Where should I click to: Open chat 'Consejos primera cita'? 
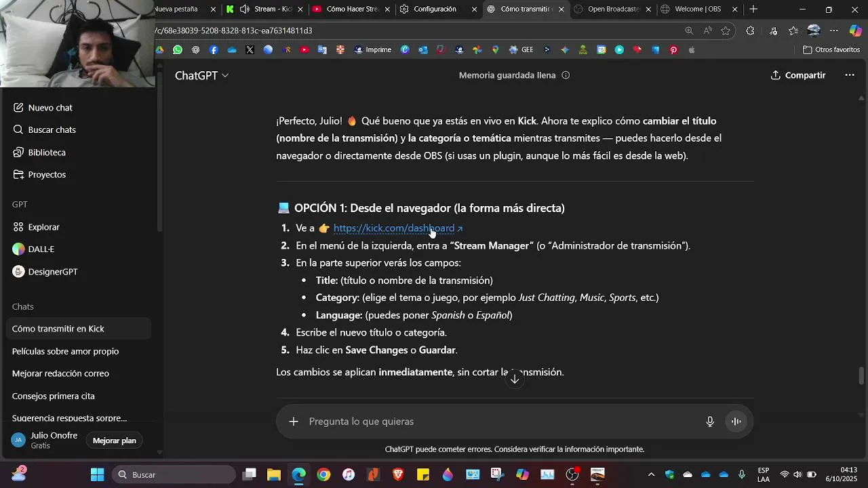click(x=79, y=396)
